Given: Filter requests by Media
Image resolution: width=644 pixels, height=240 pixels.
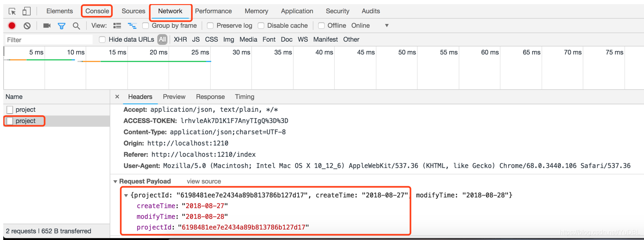Looking at the screenshot, I should point(248,39).
